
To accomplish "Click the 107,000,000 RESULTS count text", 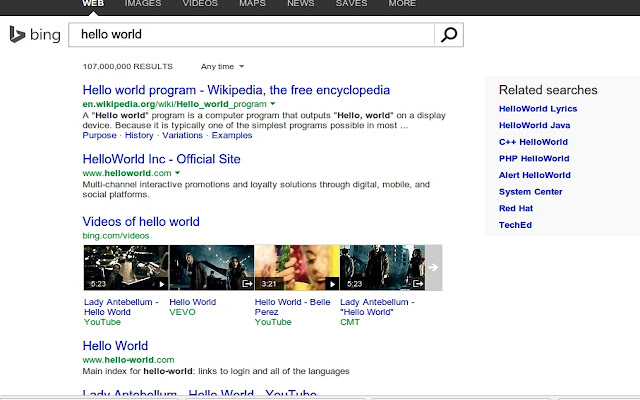I will tap(128, 67).
